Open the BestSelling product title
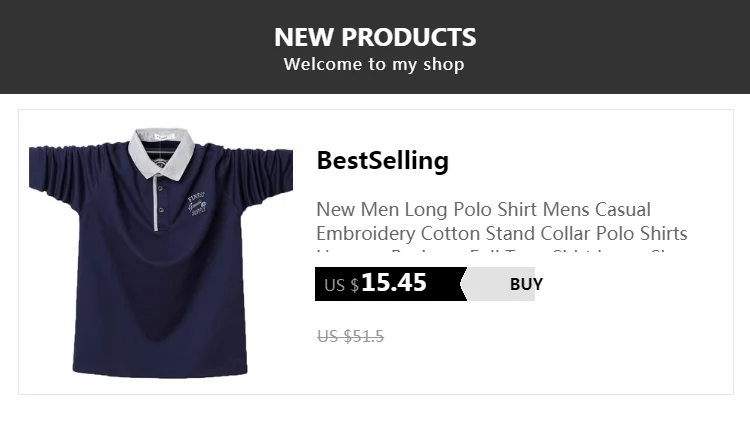Viewport: 750px width, 431px height. (382, 161)
